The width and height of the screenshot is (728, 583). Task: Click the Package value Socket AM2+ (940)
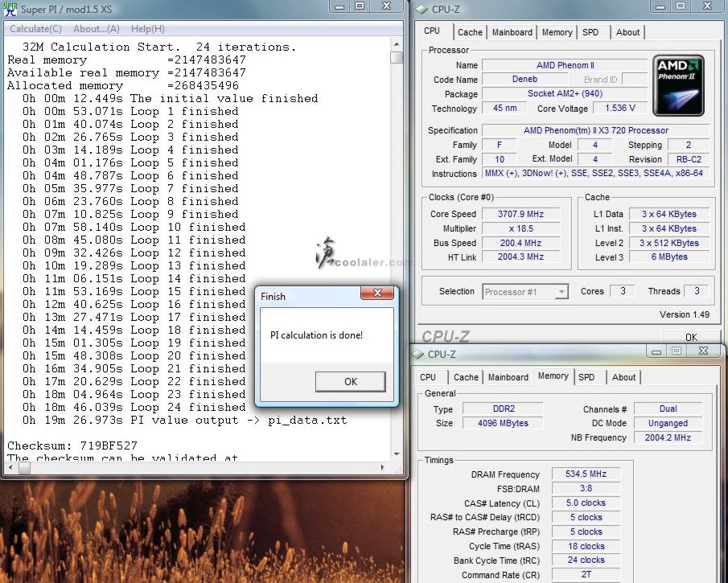(x=565, y=93)
